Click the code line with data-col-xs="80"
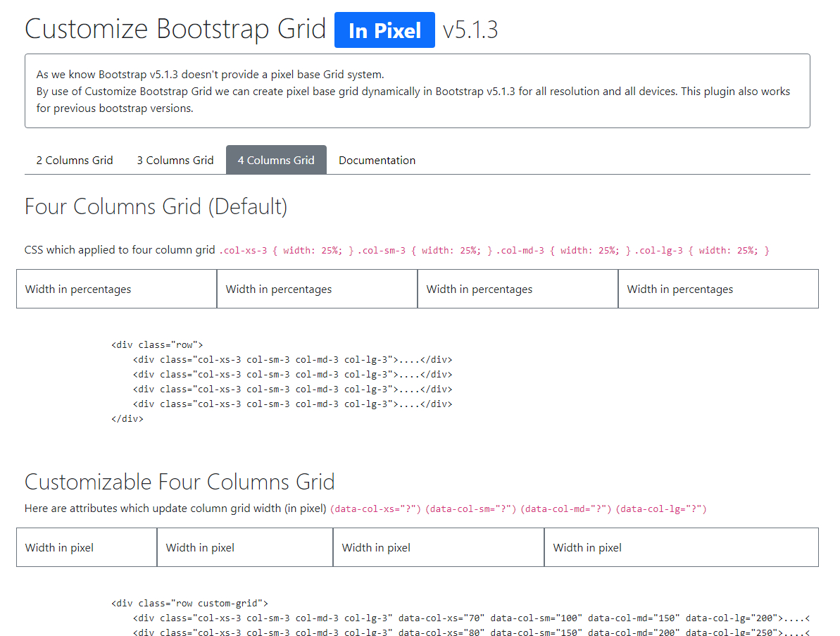Screen dimensions: 840x636 (472, 632)
